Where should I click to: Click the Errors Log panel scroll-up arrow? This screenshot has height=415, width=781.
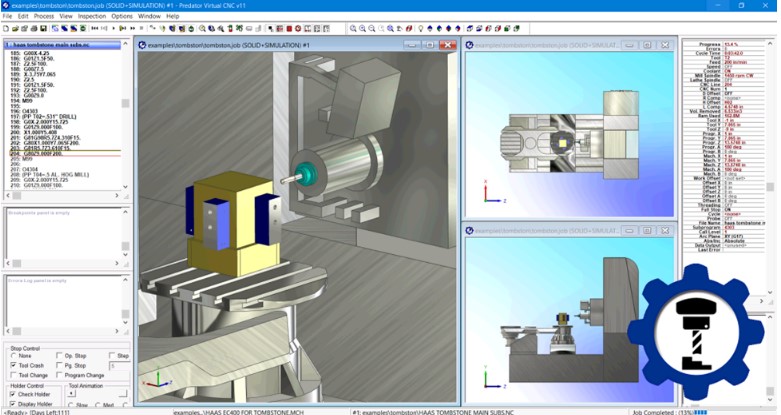point(125,279)
